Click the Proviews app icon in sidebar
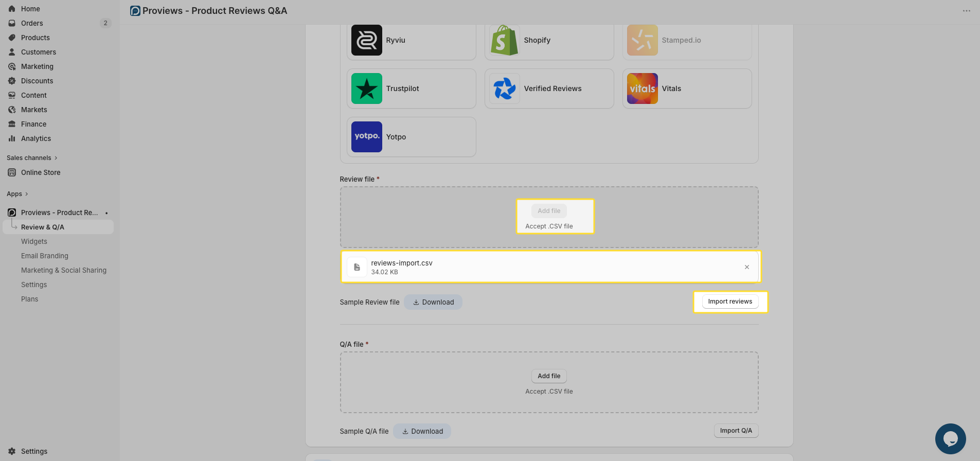 point(12,212)
